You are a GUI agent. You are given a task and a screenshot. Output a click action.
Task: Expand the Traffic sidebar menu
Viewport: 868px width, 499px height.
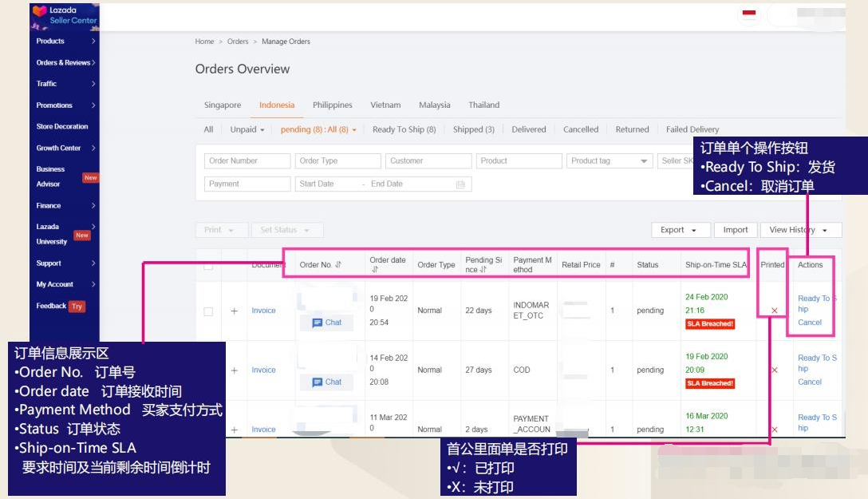pos(65,84)
